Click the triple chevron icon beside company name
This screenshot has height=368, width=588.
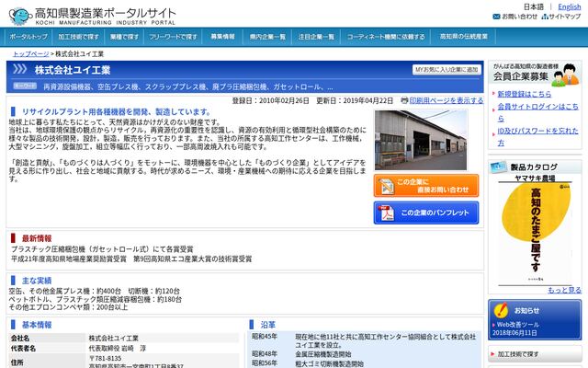(20, 69)
